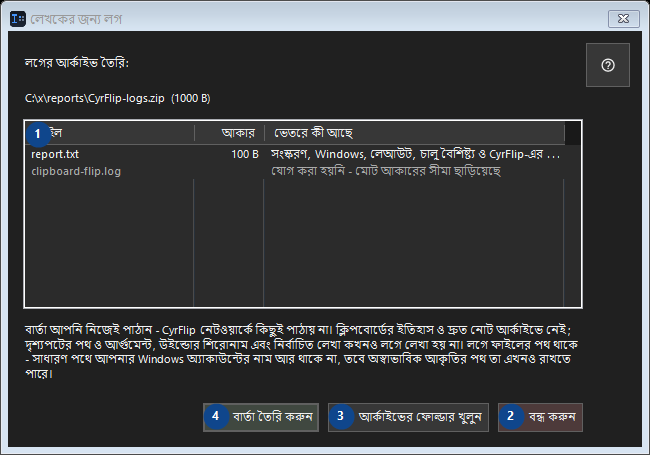Click the লগের আর্কাইভ তৈরি: label
650x455 pixels.
point(77,63)
